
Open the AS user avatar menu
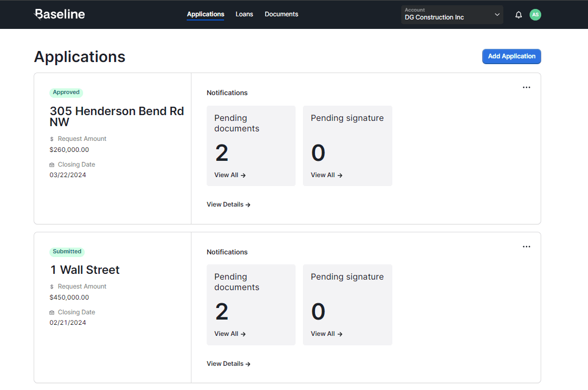535,15
